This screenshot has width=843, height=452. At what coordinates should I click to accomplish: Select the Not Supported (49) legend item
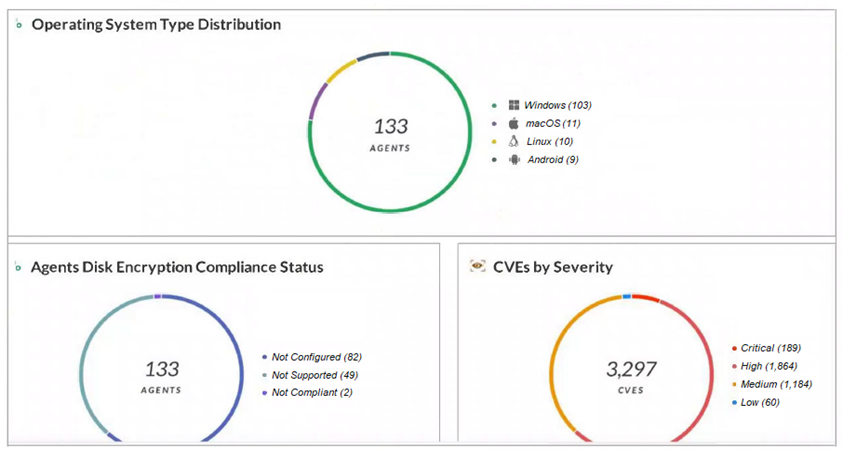pos(314,375)
